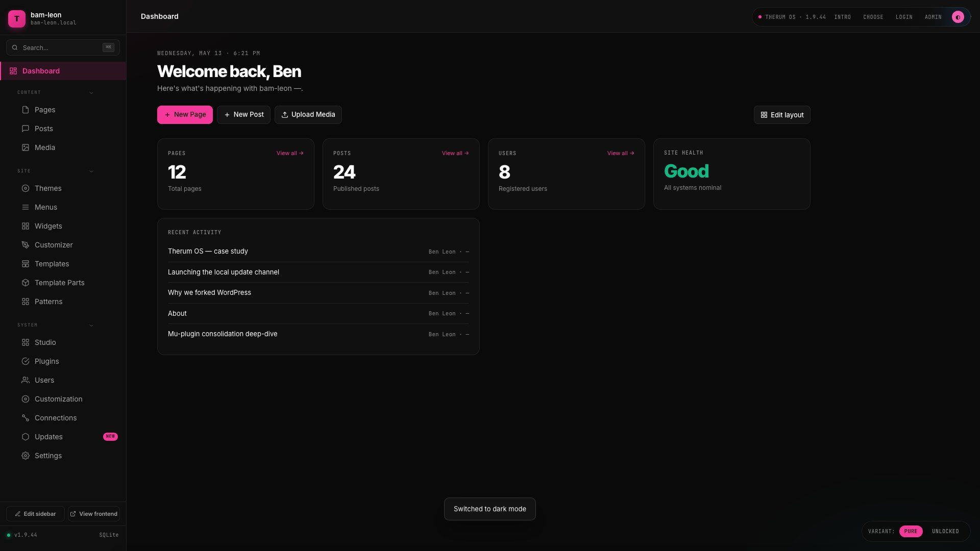This screenshot has height=551, width=980.
Task: Collapse the SYSTEM sidebar section
Action: tap(91, 325)
